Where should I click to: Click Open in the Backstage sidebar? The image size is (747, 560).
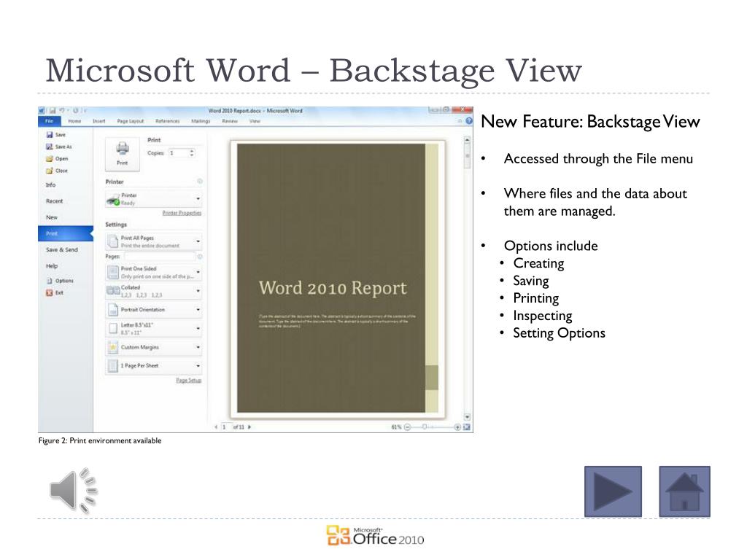(x=57, y=158)
